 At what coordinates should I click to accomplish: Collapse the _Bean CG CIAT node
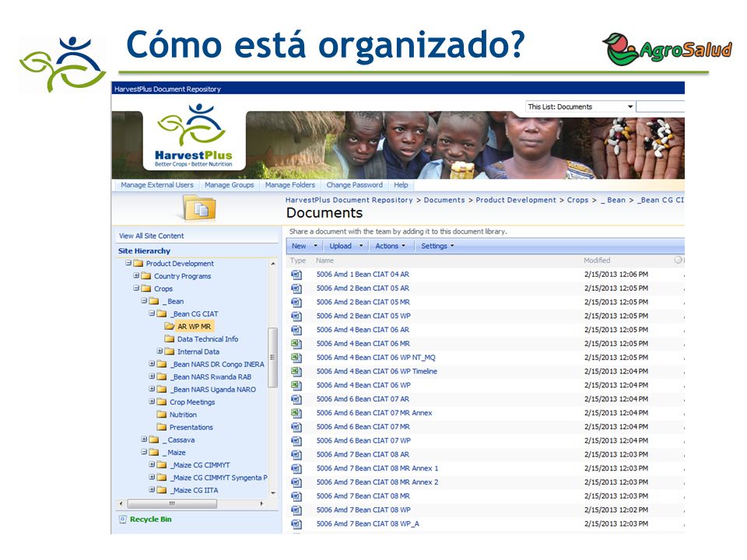pyautogui.click(x=152, y=313)
